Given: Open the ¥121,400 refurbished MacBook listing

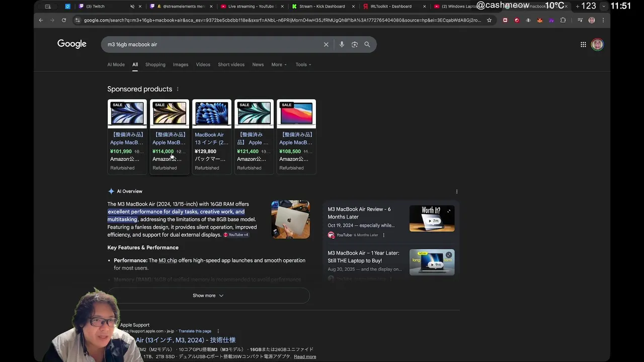Looking at the screenshot, I should pyautogui.click(x=254, y=137).
